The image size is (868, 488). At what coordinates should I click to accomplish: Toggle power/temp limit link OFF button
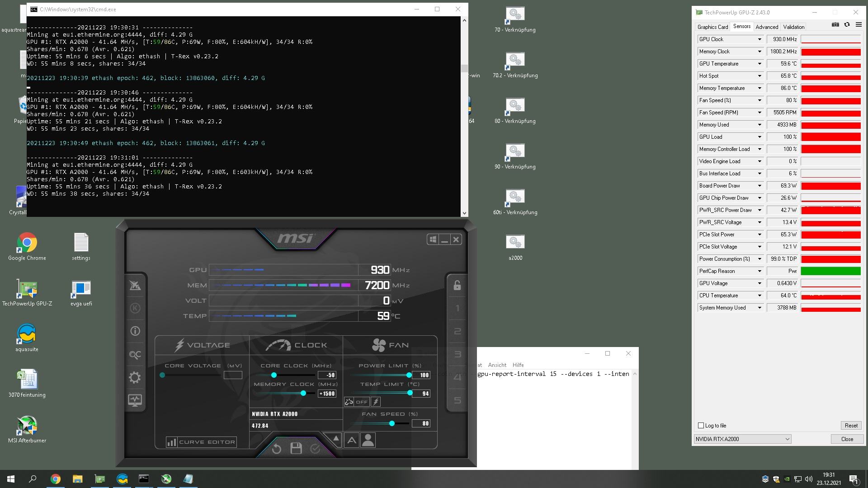[x=357, y=402]
